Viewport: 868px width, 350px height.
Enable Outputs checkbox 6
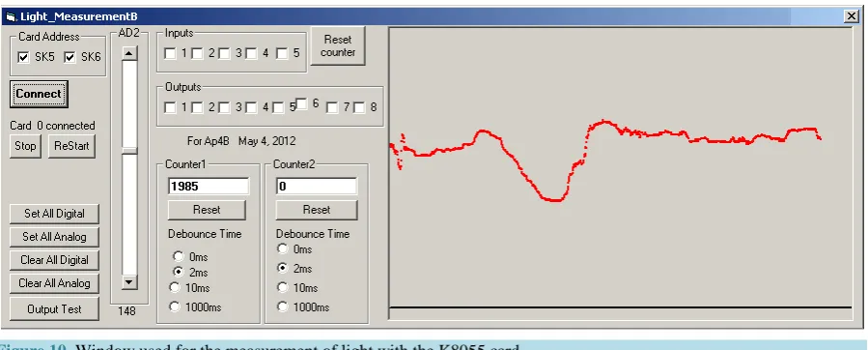tap(301, 103)
